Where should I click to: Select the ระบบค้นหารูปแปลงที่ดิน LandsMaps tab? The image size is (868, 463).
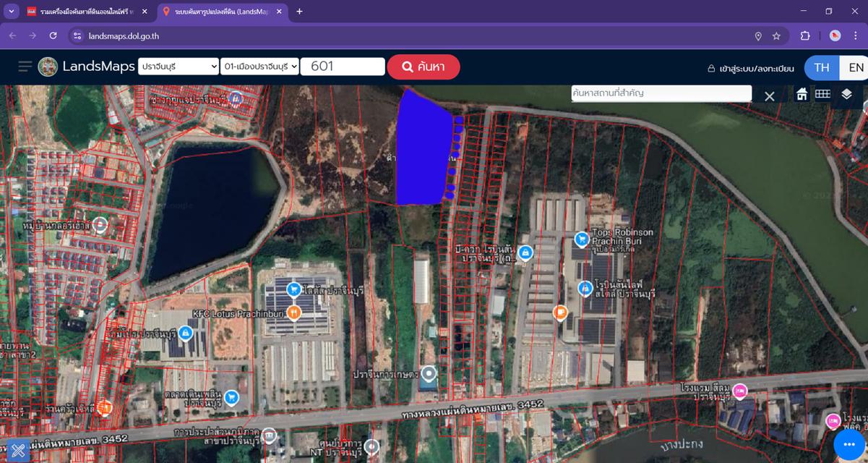(x=222, y=12)
